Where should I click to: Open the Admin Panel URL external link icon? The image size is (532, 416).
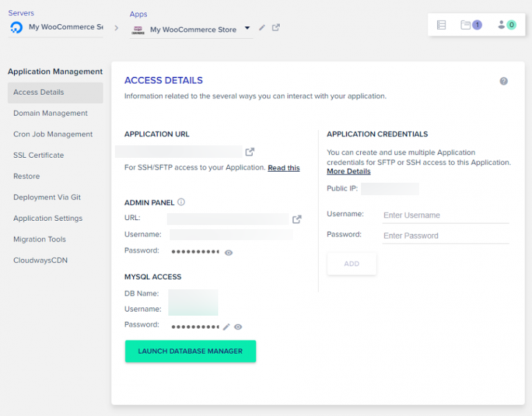coord(297,219)
